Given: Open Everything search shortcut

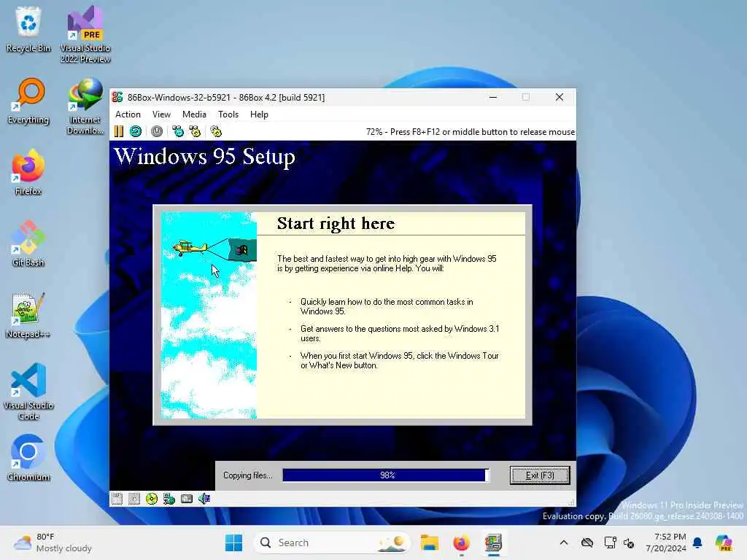Looking at the screenshot, I should 28,101.
